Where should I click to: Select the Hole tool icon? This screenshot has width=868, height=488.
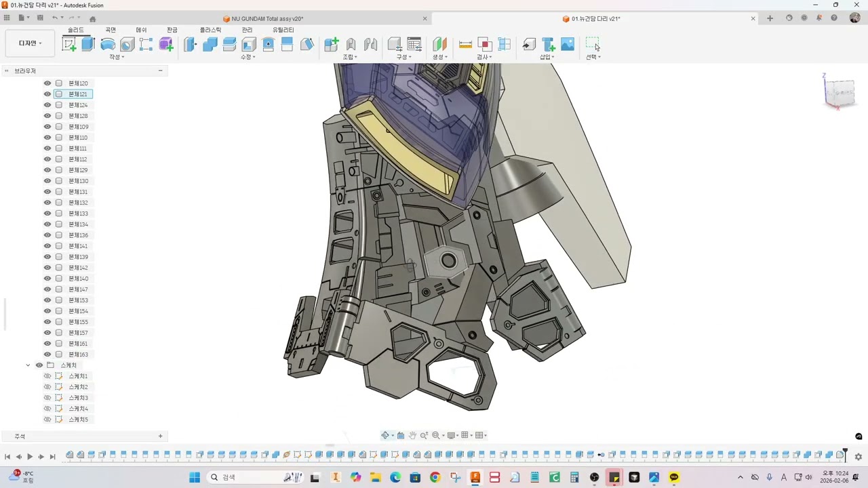[x=127, y=45]
